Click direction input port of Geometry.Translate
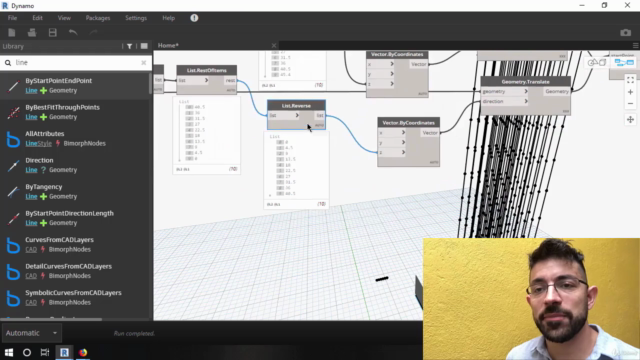Viewport: 640px width, 360px height. click(505, 101)
